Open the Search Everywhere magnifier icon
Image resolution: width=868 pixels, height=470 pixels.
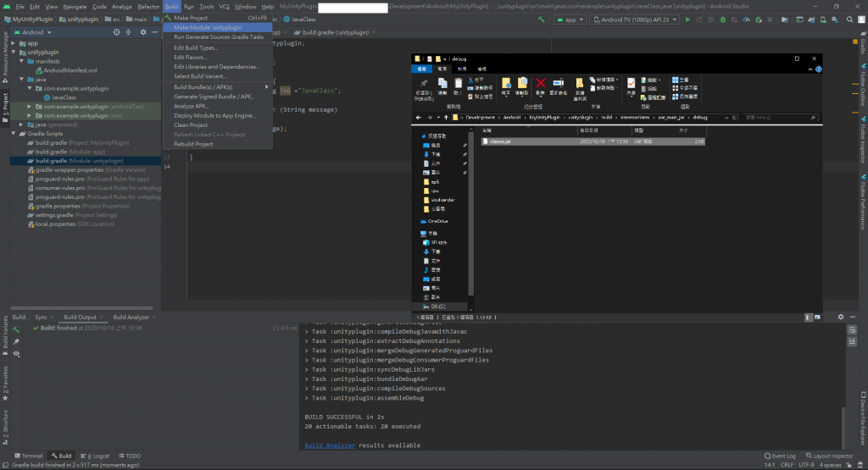pos(849,19)
